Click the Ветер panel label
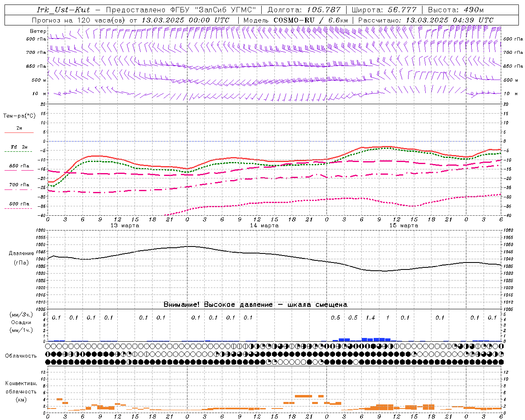The image size is (525, 420). point(38,31)
